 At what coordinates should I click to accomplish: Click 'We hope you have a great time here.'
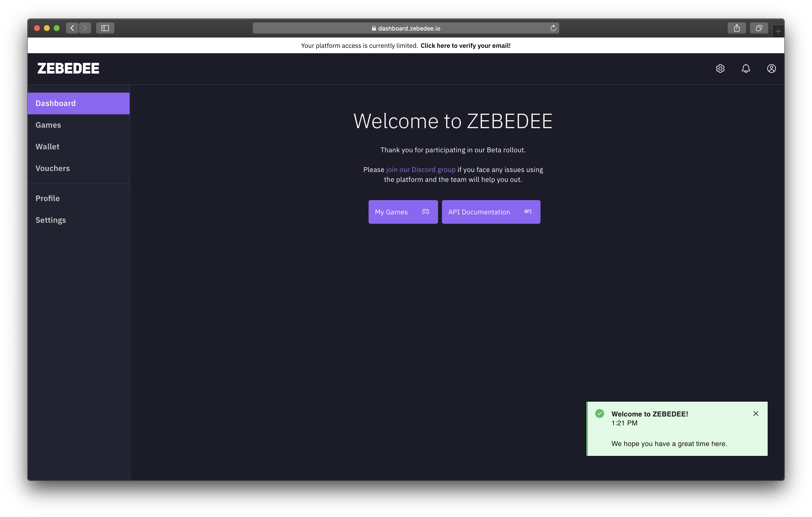click(669, 444)
